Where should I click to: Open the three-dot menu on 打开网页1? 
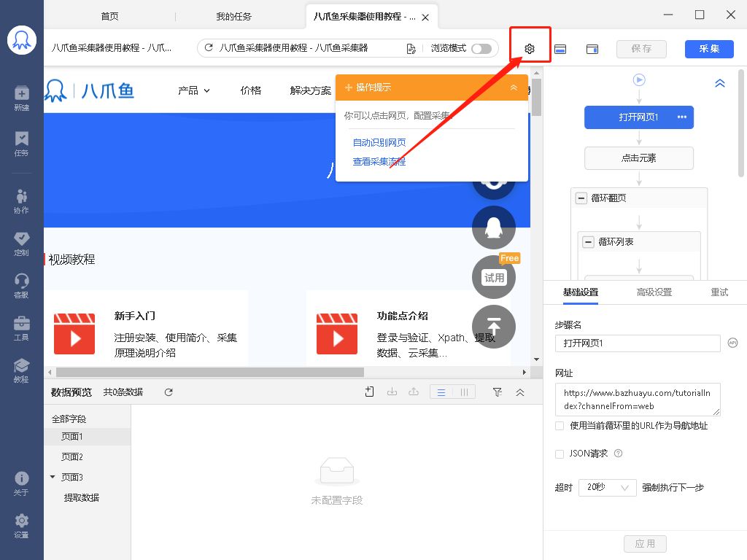point(682,117)
